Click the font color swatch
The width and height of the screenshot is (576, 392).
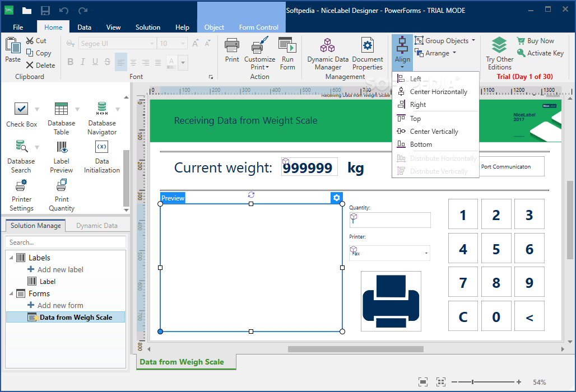pos(171,62)
